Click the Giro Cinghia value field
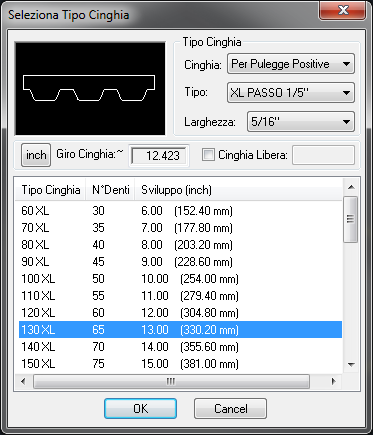 tap(159, 156)
